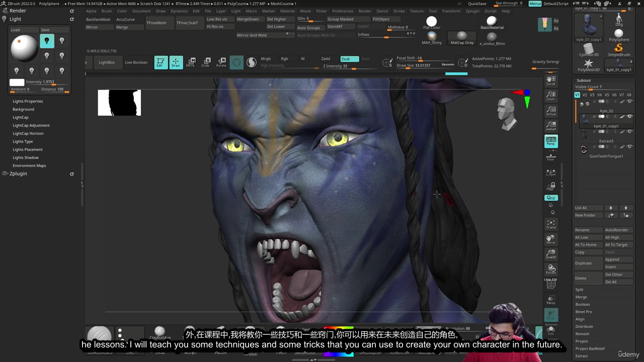
Task: Toggle the Floor grid
Action: [x=551, y=157]
